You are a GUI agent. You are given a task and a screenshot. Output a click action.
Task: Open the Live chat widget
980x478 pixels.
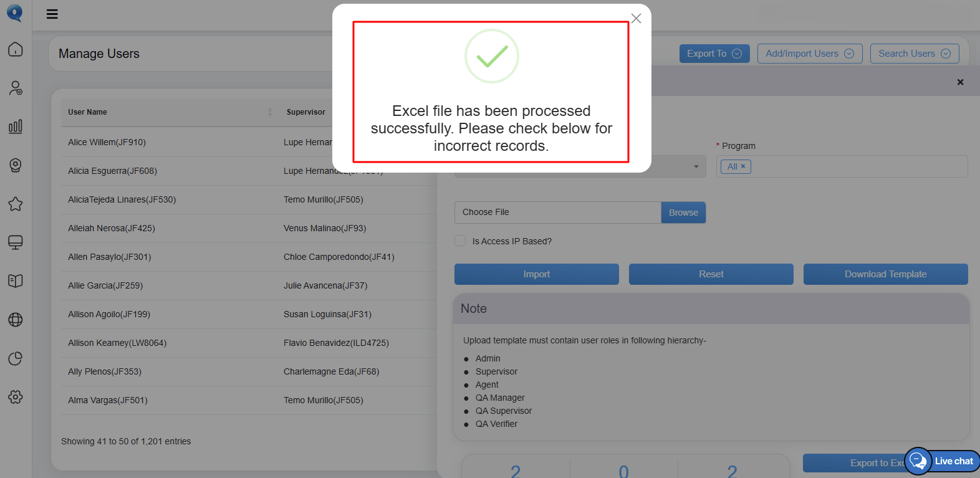[x=942, y=461]
